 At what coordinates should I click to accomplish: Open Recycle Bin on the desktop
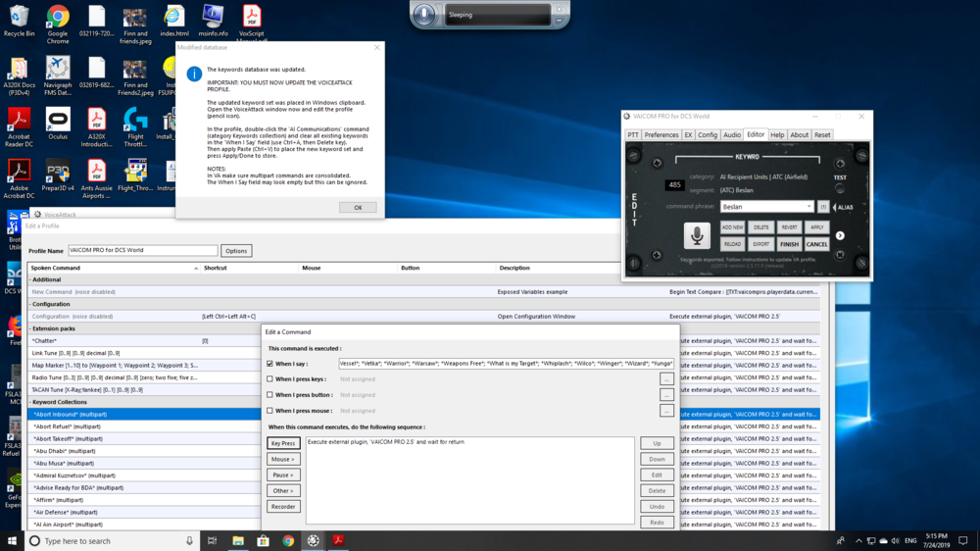(x=19, y=18)
